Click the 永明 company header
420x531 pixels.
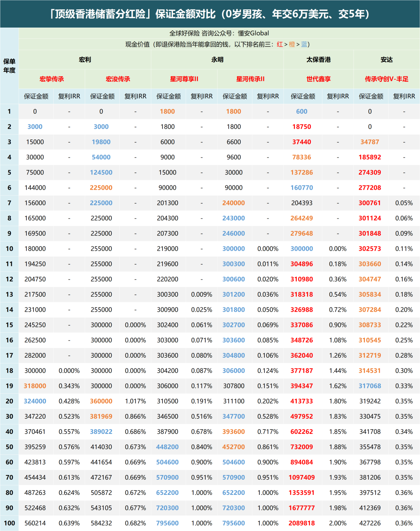click(217, 59)
